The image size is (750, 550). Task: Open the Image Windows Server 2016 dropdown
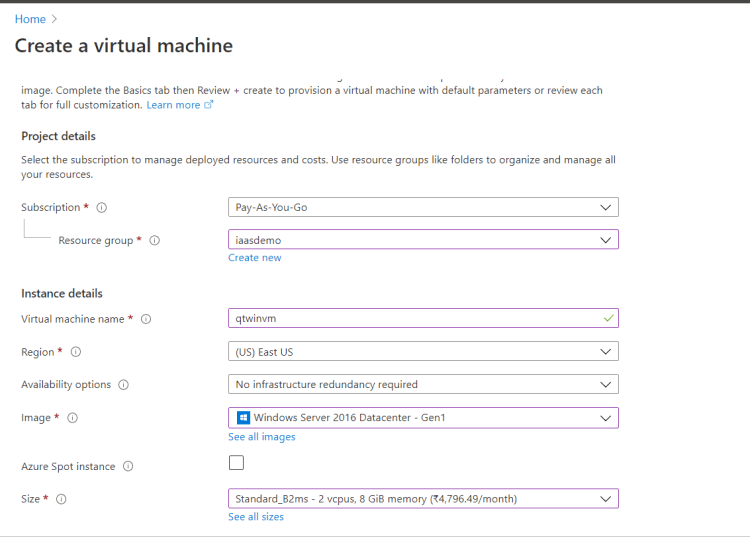pos(423,417)
